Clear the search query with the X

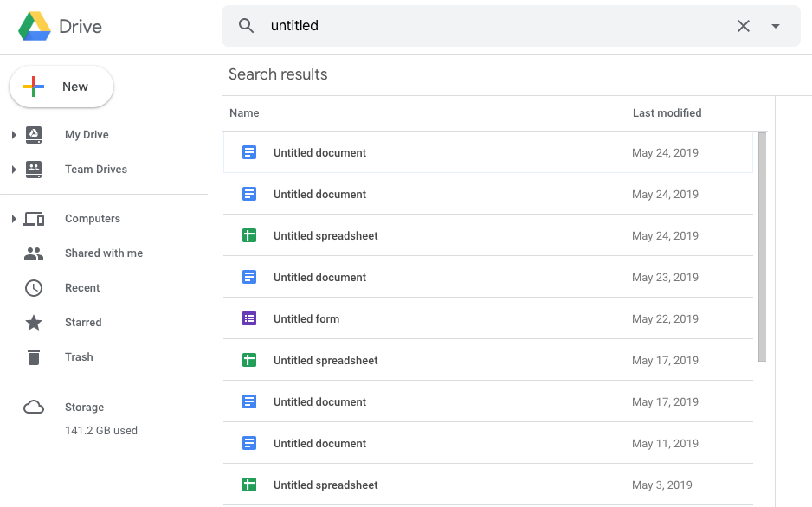tap(743, 26)
